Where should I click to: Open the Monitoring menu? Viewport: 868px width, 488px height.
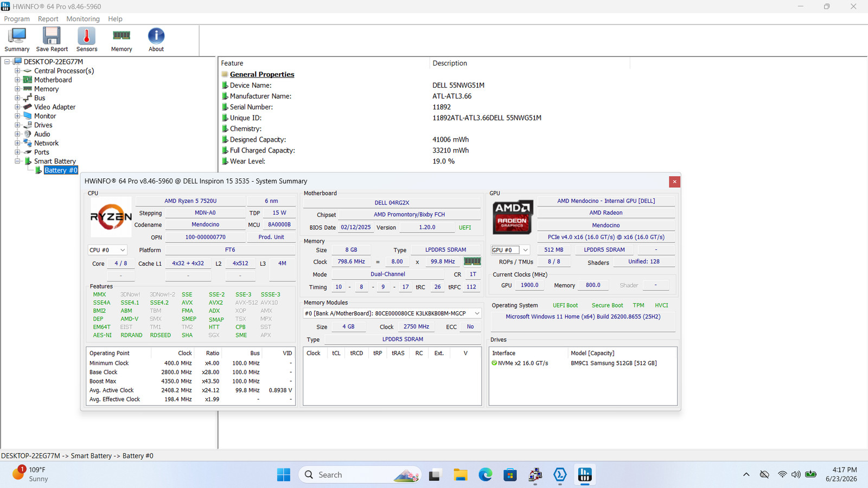[83, 19]
